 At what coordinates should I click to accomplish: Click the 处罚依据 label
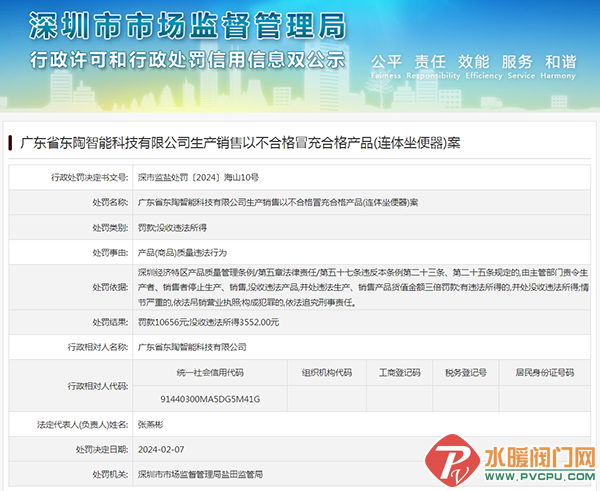(x=110, y=287)
